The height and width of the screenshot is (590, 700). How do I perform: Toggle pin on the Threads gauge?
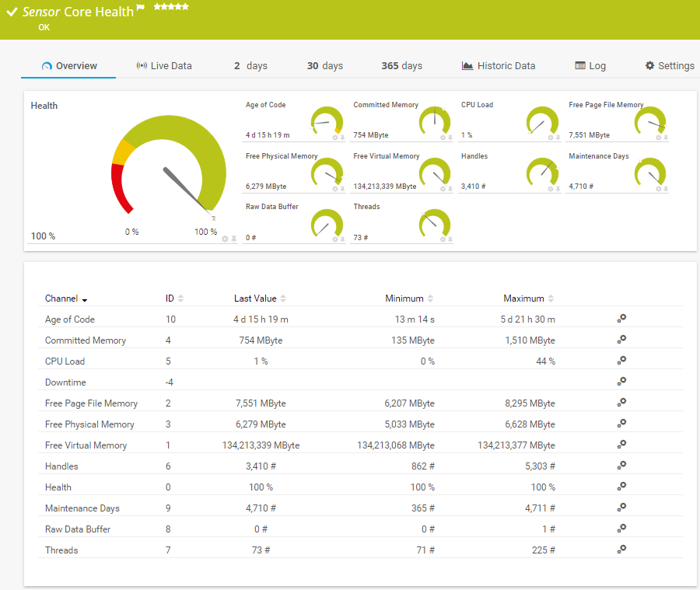click(450, 239)
